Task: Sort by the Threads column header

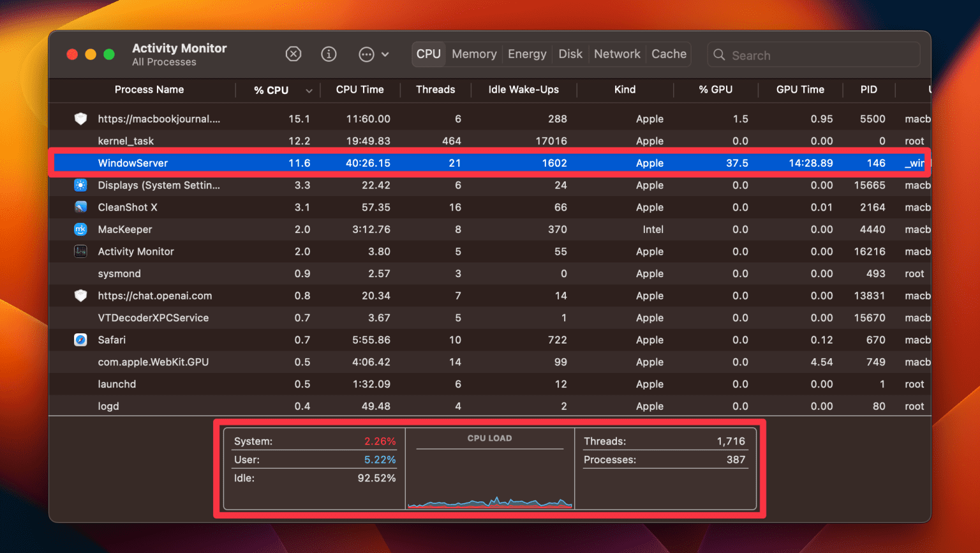Action: click(x=435, y=89)
